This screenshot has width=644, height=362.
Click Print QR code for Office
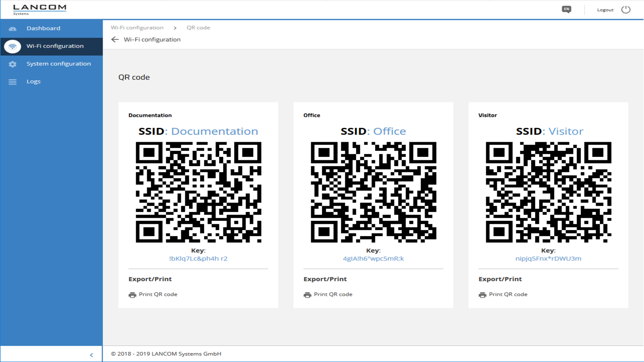tap(333, 294)
